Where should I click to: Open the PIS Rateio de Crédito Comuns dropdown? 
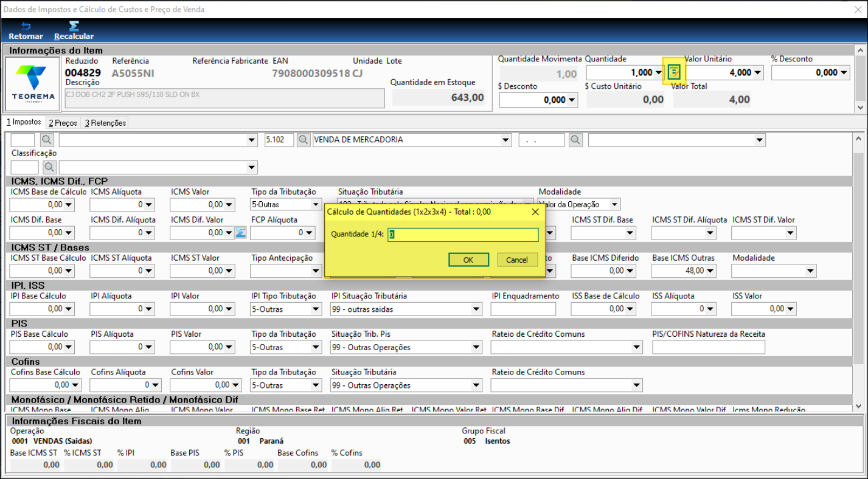click(637, 348)
